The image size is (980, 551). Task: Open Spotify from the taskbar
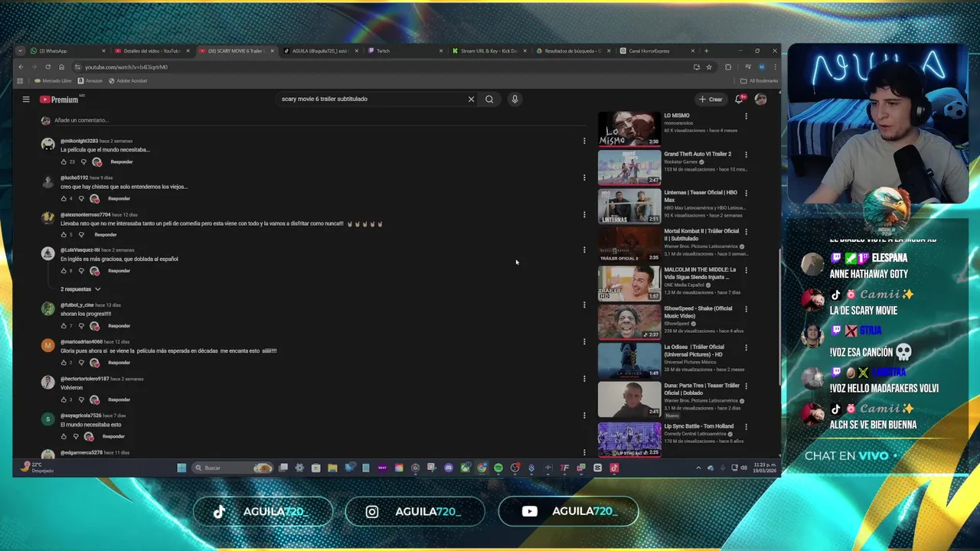(498, 468)
